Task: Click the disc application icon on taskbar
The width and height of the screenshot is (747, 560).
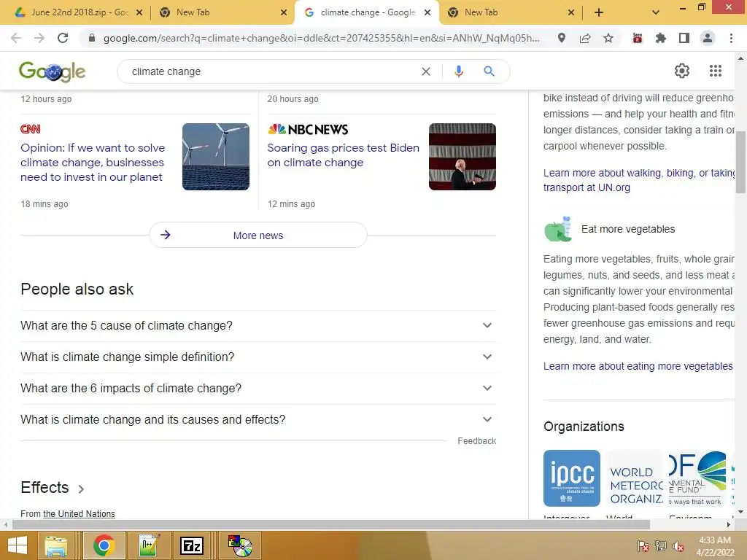Action: pos(241,545)
